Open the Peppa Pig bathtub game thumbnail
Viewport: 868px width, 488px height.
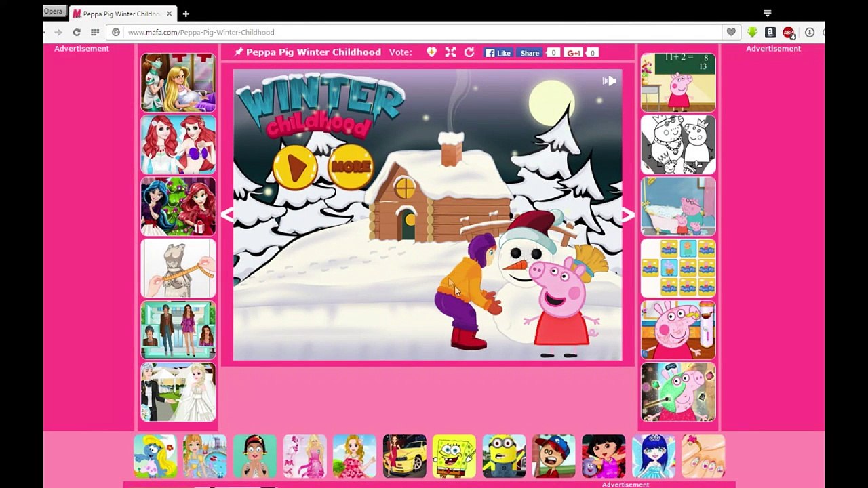(678, 206)
